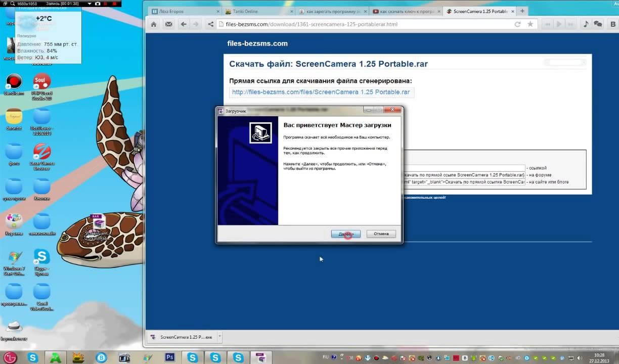
Task: Open the Canar Games Browser desktop icon
Action: tap(41, 157)
